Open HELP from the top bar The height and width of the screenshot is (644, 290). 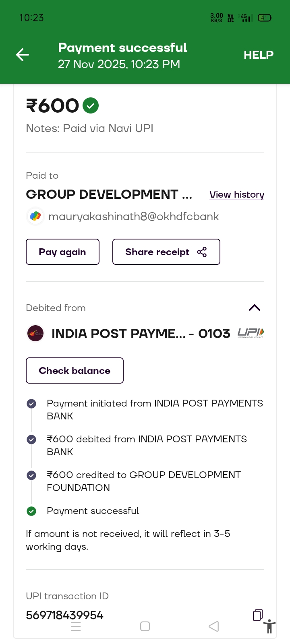point(258,55)
